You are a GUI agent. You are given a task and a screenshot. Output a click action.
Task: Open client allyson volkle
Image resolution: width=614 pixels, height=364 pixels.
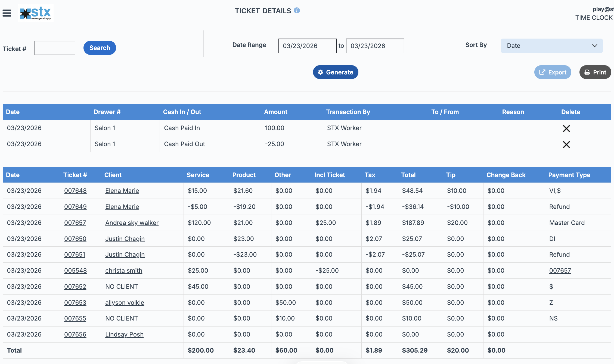click(x=125, y=303)
